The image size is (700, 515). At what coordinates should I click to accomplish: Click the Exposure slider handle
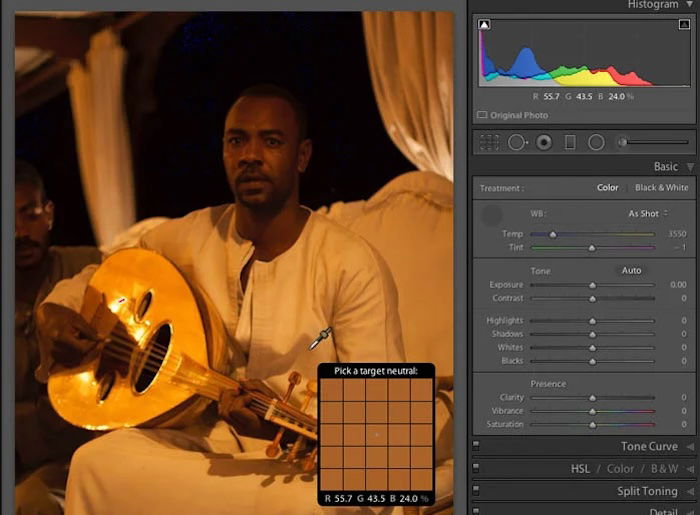tap(592, 285)
